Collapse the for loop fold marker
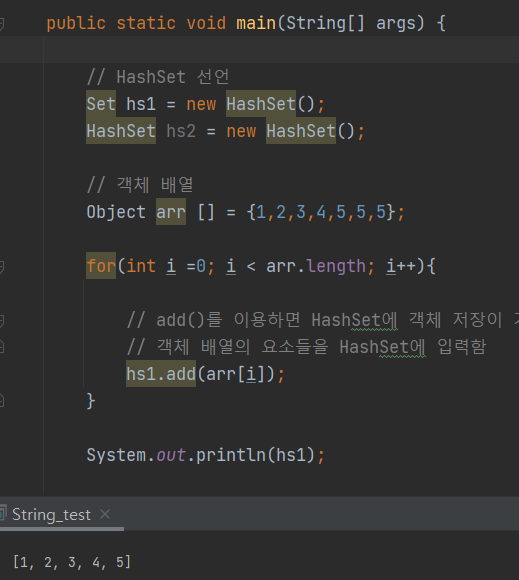Viewport: 519px width, 580px height. tap(1, 266)
